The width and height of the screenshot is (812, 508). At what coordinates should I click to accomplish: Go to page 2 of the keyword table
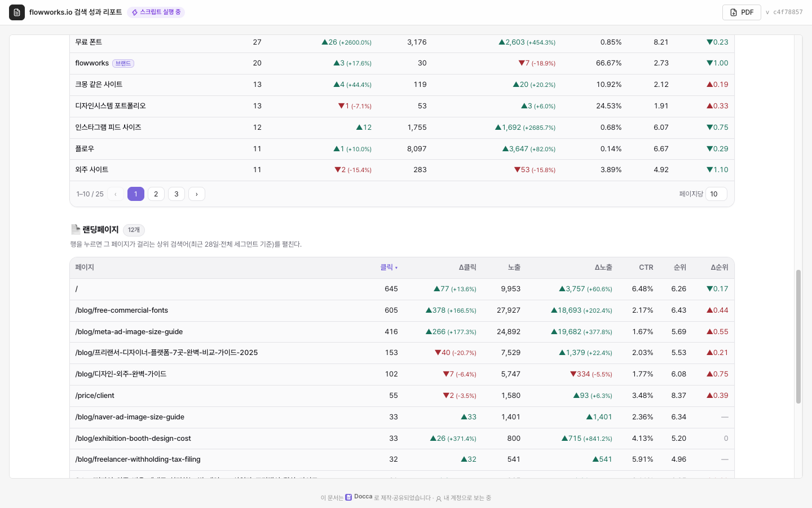pos(156,194)
